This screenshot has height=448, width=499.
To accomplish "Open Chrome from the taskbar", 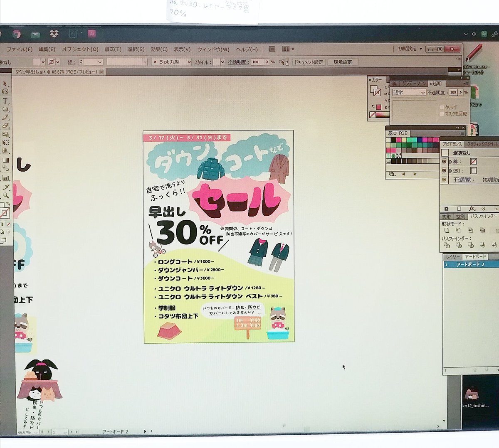I will pos(16,34).
